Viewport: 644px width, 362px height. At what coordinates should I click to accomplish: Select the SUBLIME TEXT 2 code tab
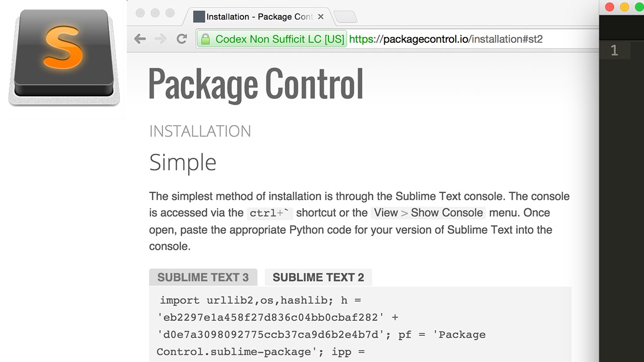[318, 278]
